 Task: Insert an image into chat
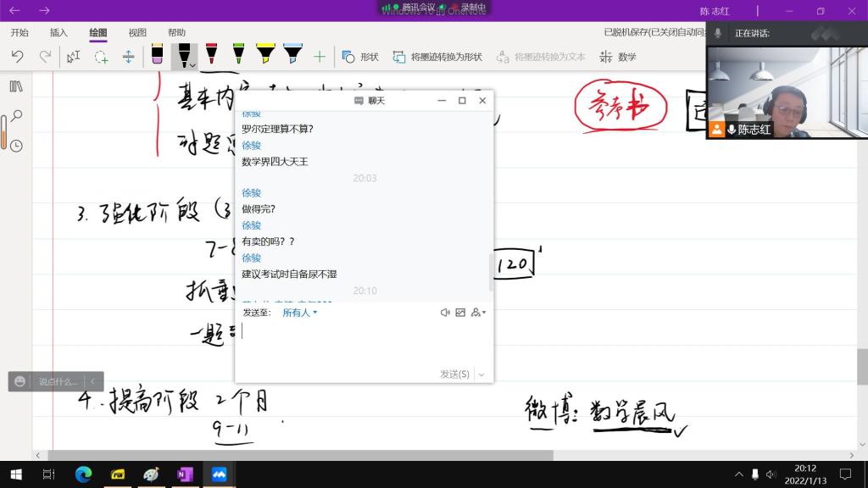point(460,313)
